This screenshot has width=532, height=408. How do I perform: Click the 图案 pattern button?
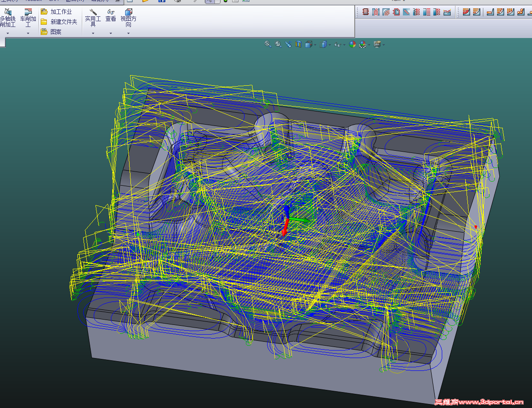(x=51, y=32)
